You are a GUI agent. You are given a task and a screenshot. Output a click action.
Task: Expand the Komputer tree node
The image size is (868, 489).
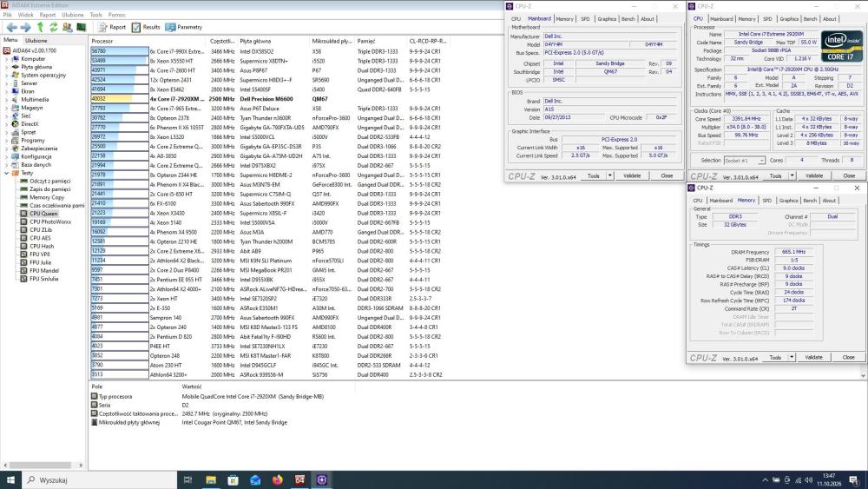point(7,59)
